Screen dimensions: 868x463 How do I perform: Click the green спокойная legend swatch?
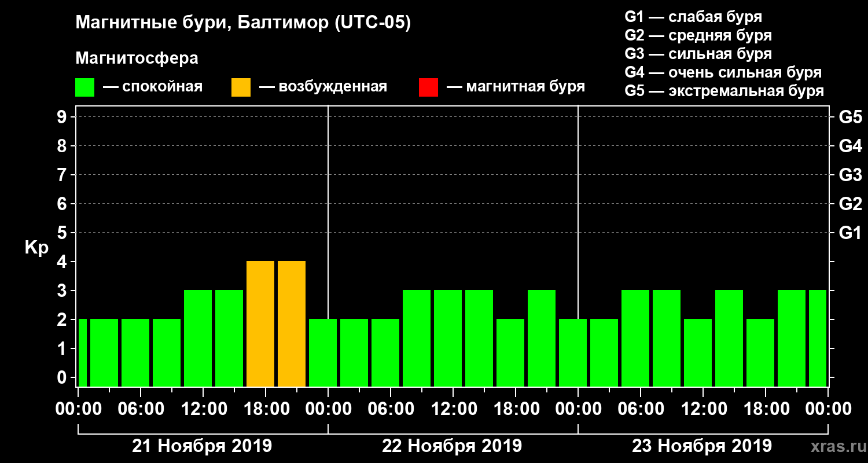pyautogui.click(x=84, y=87)
